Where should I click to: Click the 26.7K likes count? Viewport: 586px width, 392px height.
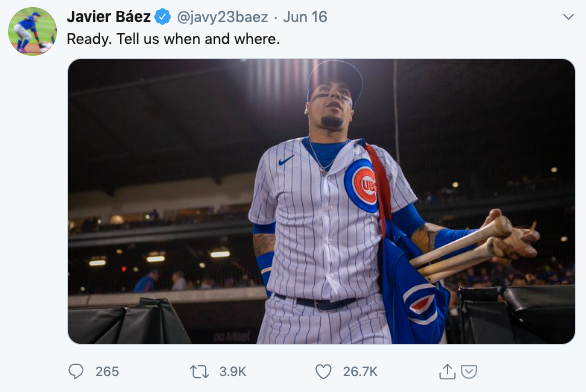click(360, 372)
